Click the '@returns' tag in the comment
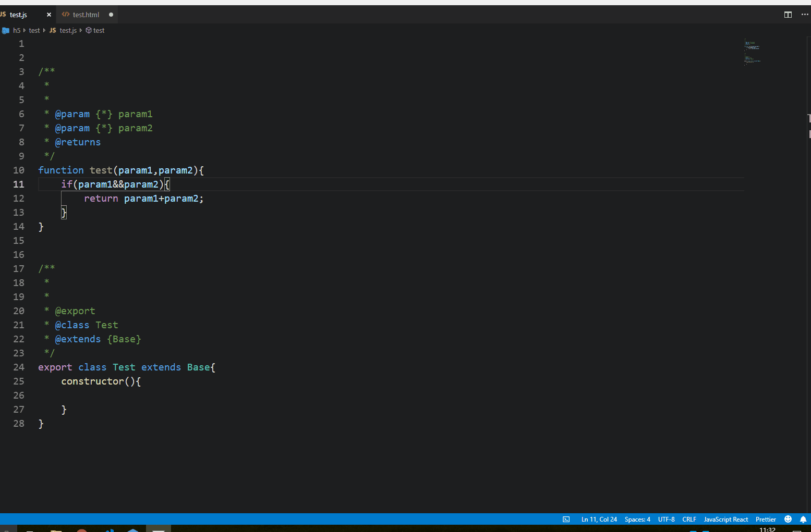This screenshot has width=811, height=532. coord(78,142)
